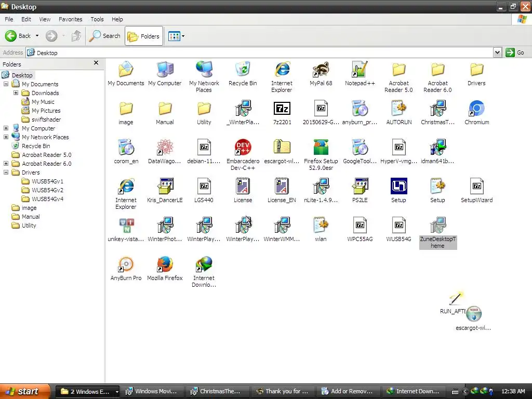Select My Pictures in folder tree
The height and width of the screenshot is (399, 532).
click(46, 111)
